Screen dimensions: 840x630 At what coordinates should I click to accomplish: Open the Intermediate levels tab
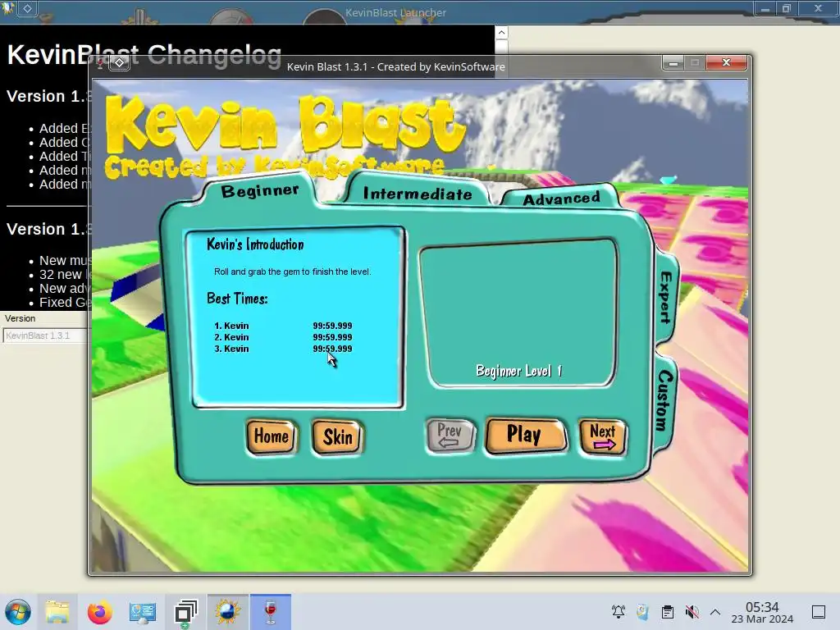[418, 194]
